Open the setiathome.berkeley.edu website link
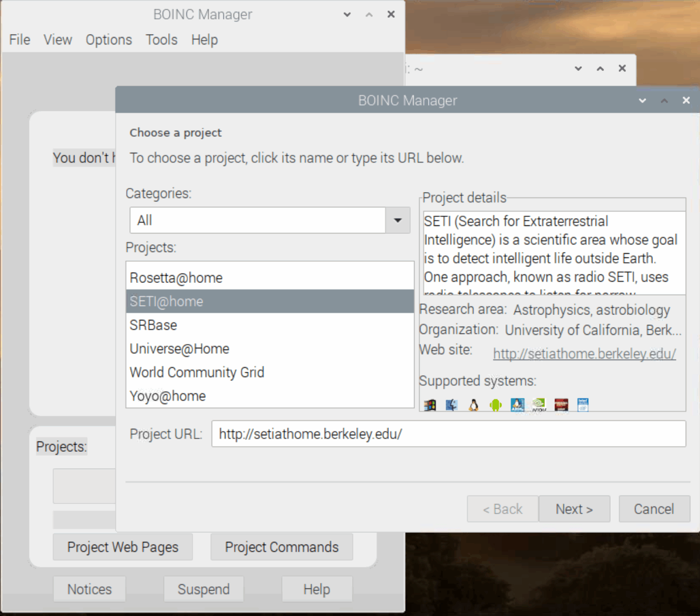 click(x=584, y=354)
